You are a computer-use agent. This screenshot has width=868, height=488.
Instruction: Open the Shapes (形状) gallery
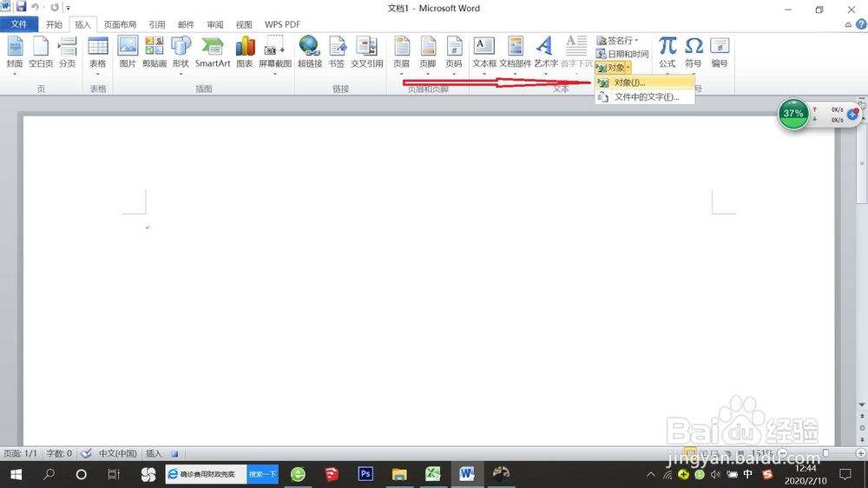pyautogui.click(x=181, y=54)
